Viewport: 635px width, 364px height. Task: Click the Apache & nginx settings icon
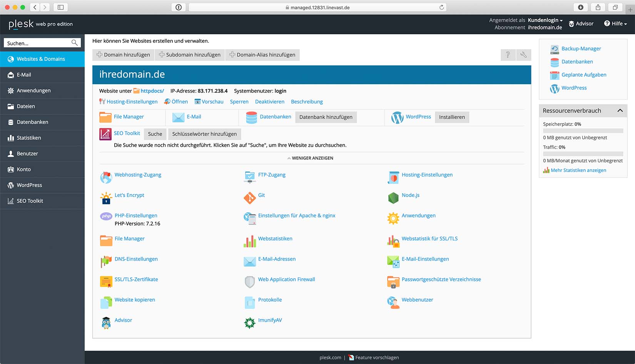pyautogui.click(x=250, y=218)
